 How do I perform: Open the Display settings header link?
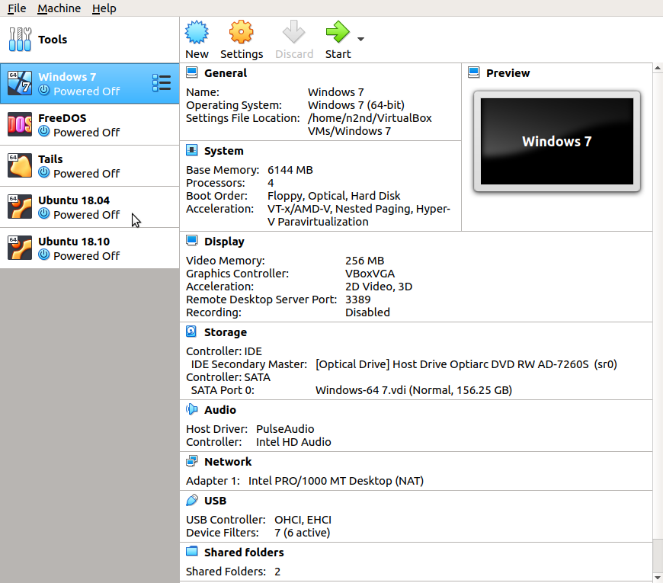coord(224,241)
